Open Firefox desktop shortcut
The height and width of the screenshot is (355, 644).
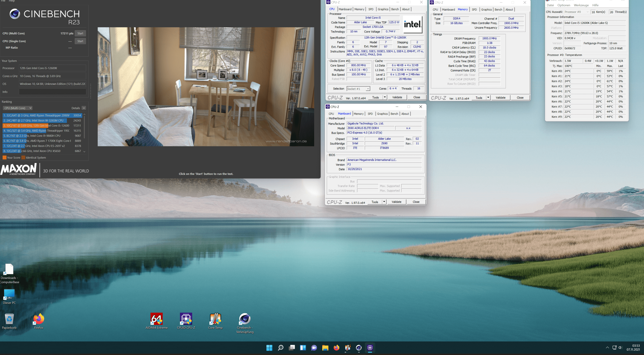38,319
